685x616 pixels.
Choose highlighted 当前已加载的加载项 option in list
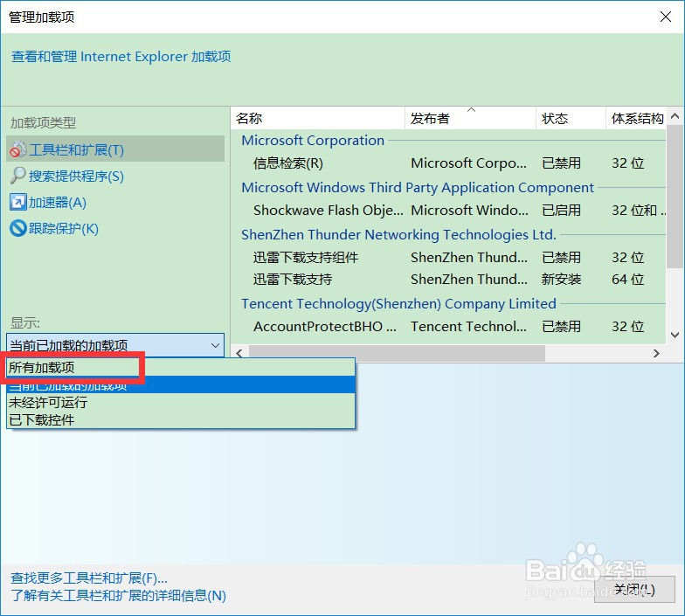click(x=181, y=384)
